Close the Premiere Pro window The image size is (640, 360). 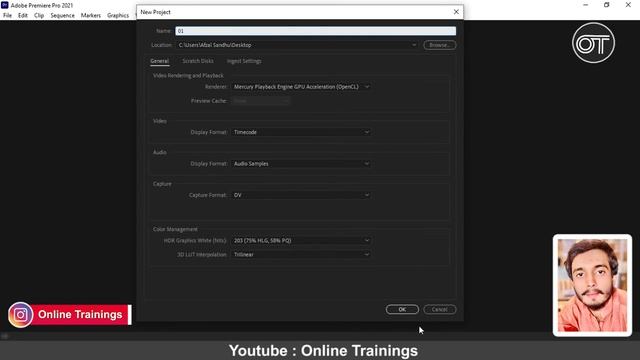click(x=628, y=5)
